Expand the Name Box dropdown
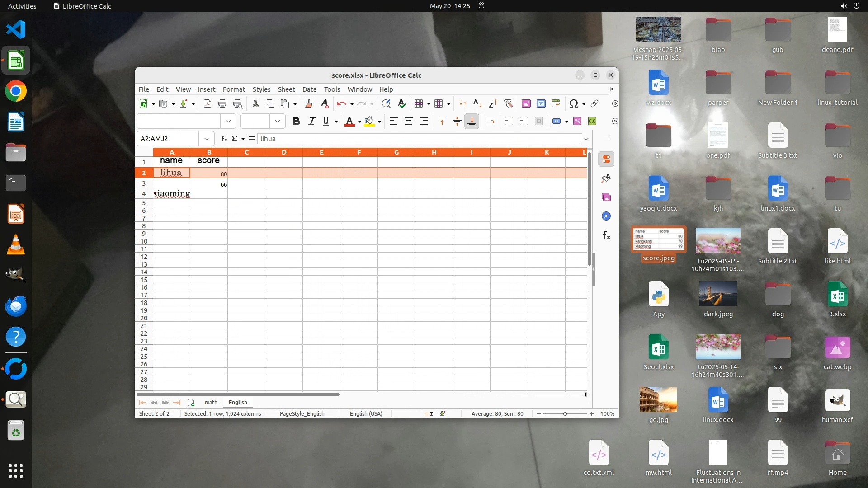The image size is (868, 488). point(207,139)
